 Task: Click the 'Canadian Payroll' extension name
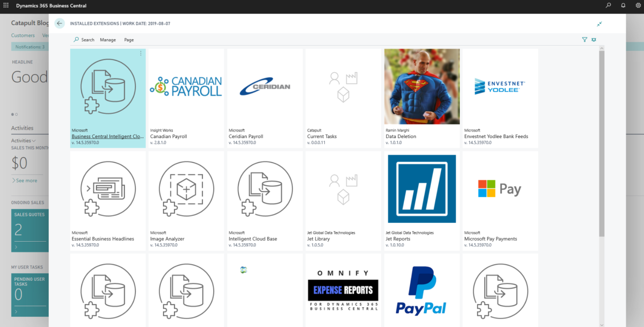click(169, 136)
